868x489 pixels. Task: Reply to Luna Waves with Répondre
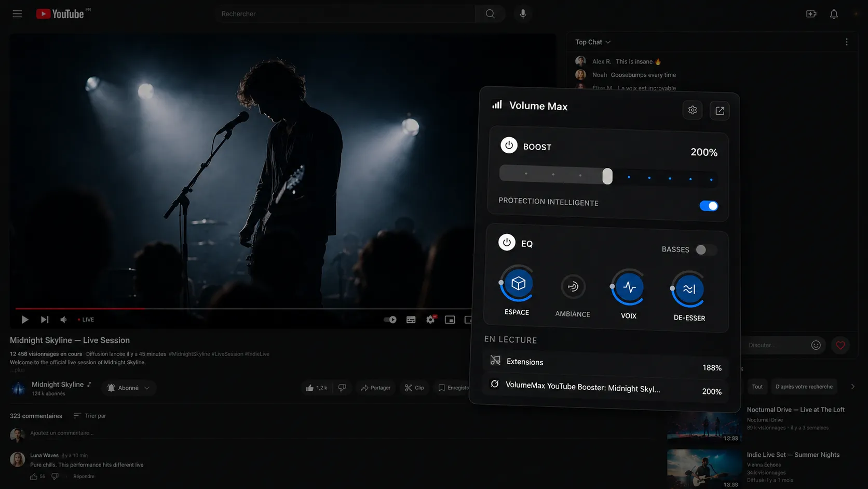(84, 477)
